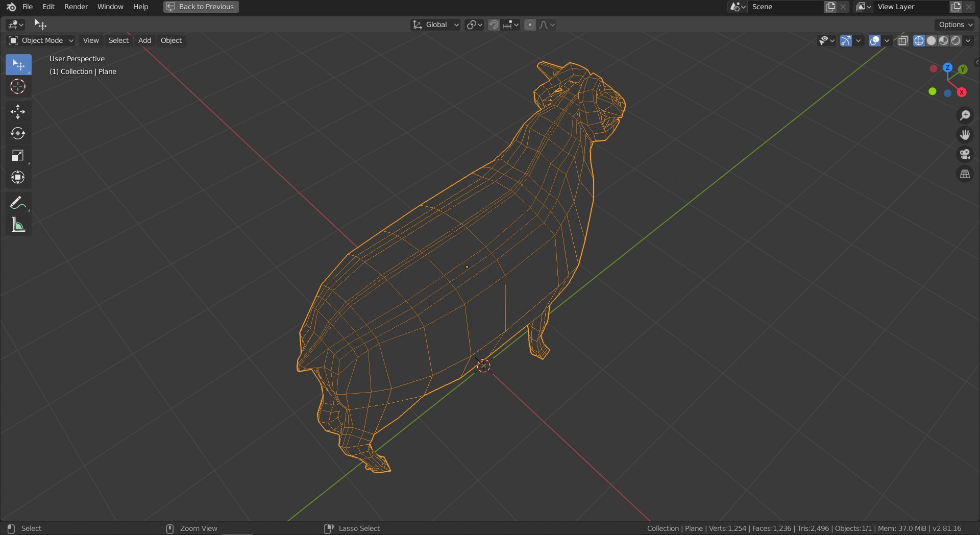Open the Render menu

pyautogui.click(x=76, y=7)
